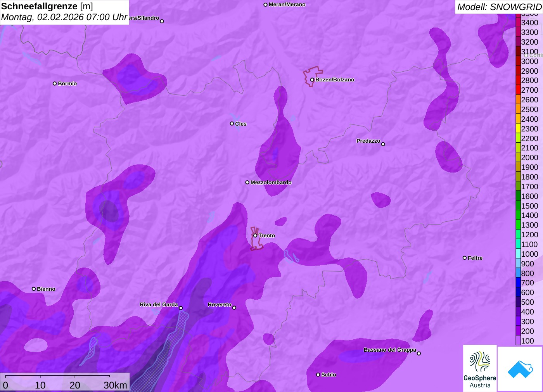Select the Cles location marker
Image resolution: width=543 pixels, height=392 pixels.
232,124
